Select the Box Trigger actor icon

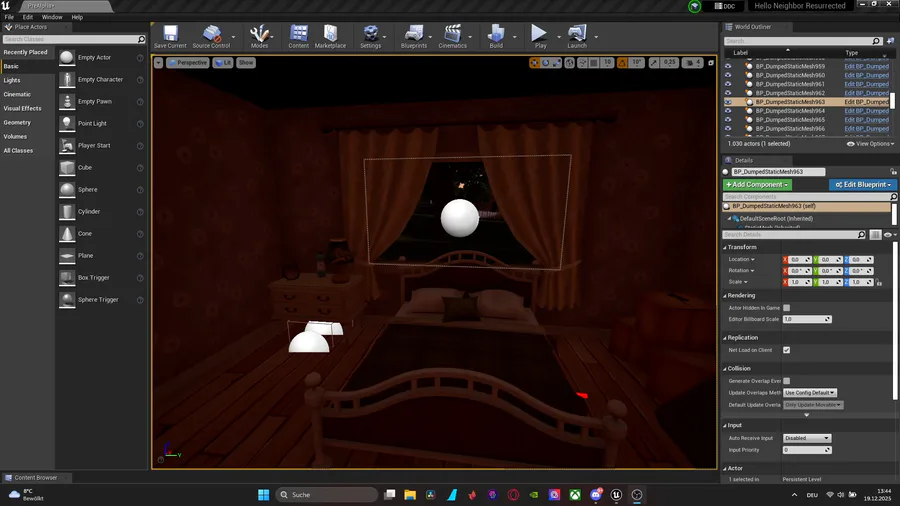pyautogui.click(x=67, y=278)
